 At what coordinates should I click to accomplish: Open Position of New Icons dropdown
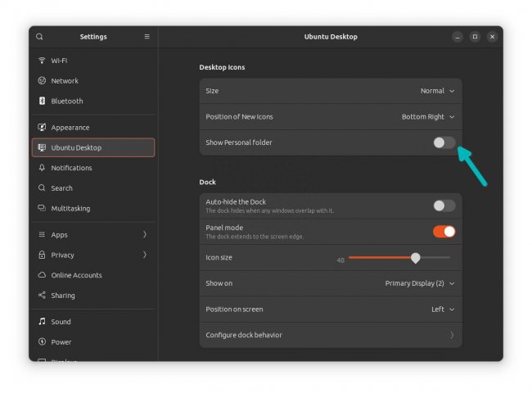[428, 117]
